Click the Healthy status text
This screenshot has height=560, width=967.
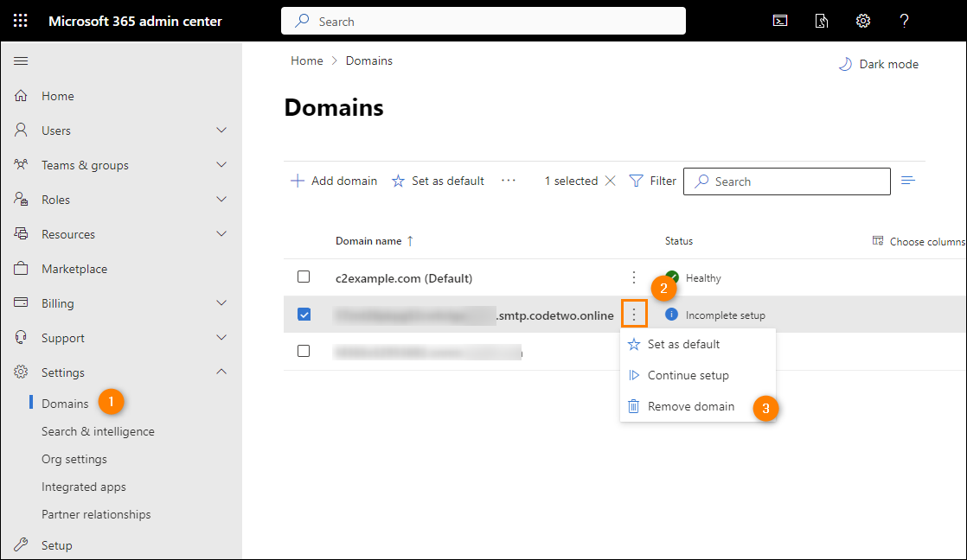[703, 278]
